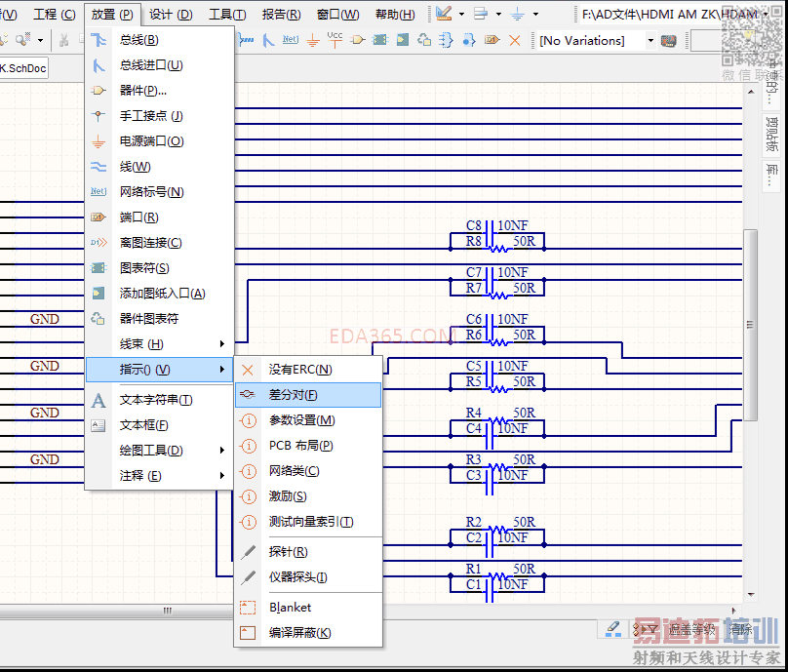The height and width of the screenshot is (672, 788).
Task: Click the Bus (总线) icon in menu
Action: point(98,40)
